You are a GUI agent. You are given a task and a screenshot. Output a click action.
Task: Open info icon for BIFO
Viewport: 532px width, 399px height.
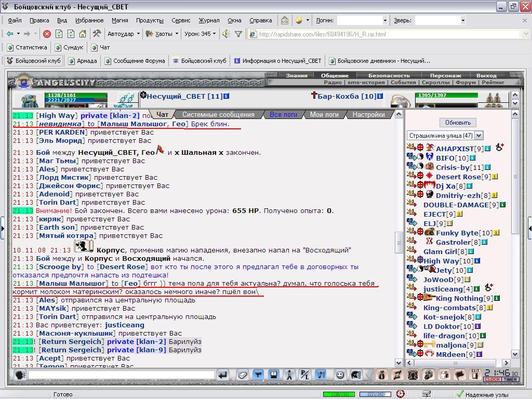click(x=472, y=158)
